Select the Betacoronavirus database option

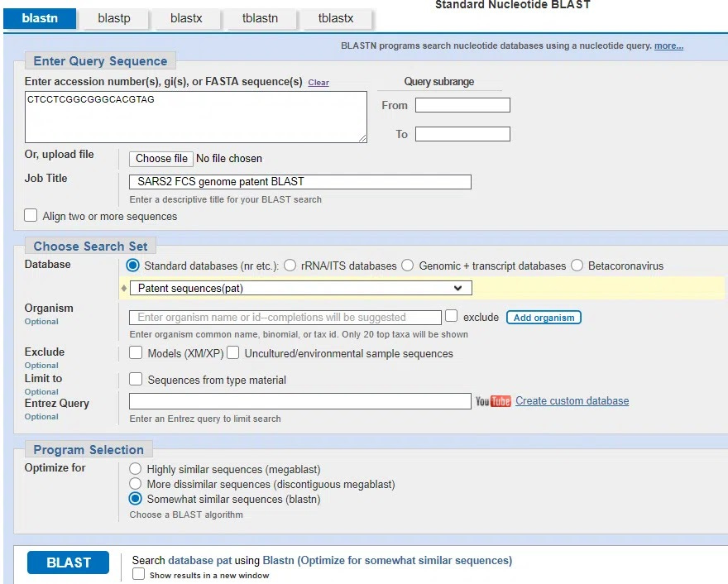[x=577, y=266]
